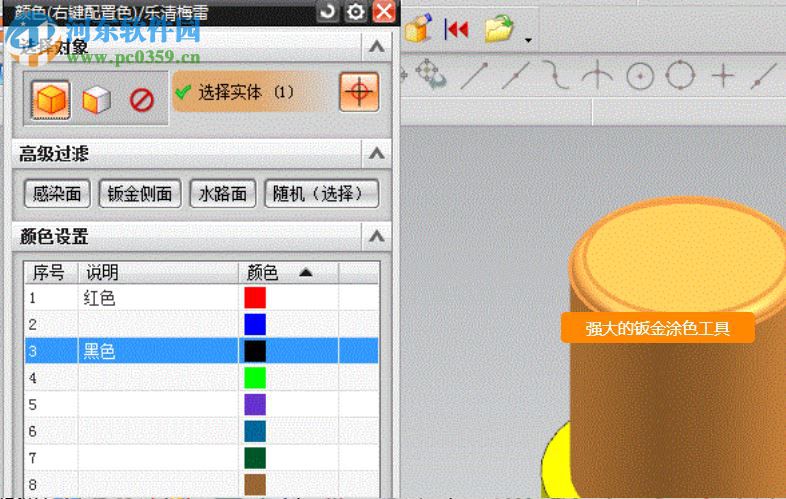Screen dimensions: 786x499
Task: Sort by the 说明 column header
Action: (157, 273)
